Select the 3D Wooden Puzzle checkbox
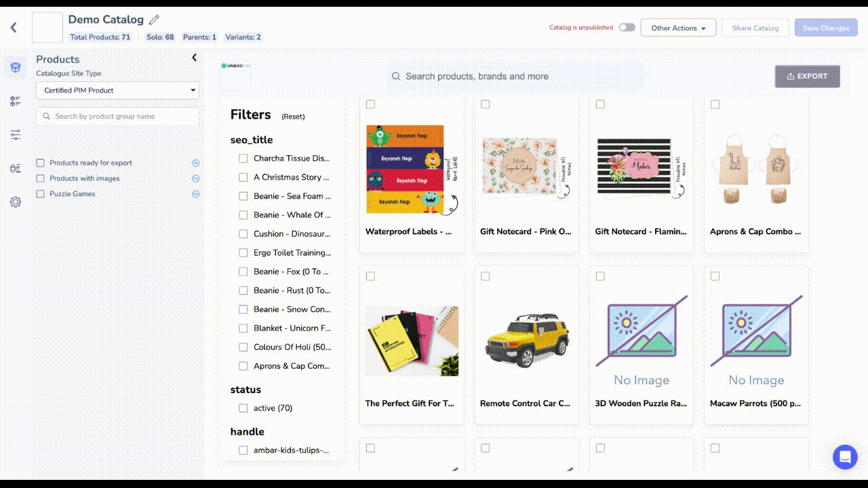Image resolution: width=868 pixels, height=488 pixels. coord(600,277)
